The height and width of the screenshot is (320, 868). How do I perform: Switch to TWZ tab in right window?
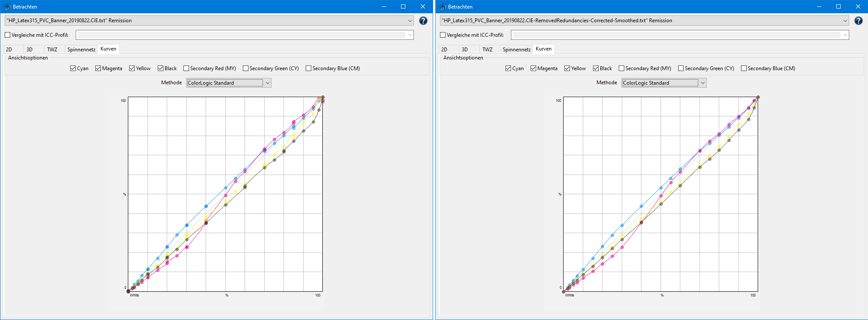point(487,49)
